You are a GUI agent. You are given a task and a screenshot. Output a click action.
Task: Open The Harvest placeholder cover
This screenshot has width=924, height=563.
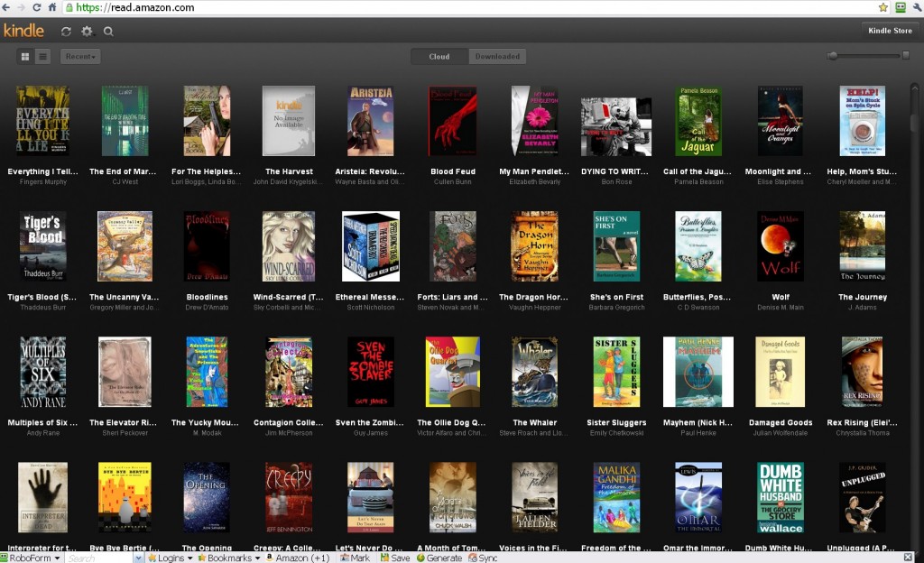click(289, 121)
